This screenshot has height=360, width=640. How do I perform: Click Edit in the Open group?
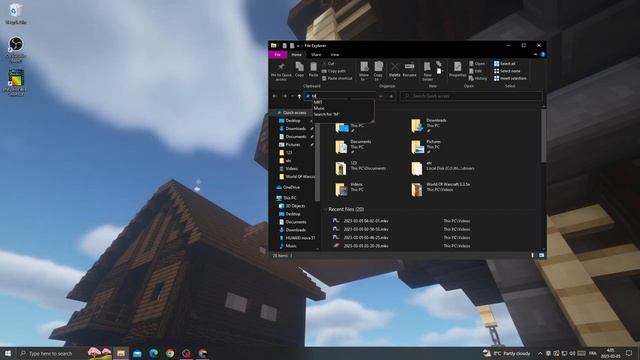(x=476, y=71)
